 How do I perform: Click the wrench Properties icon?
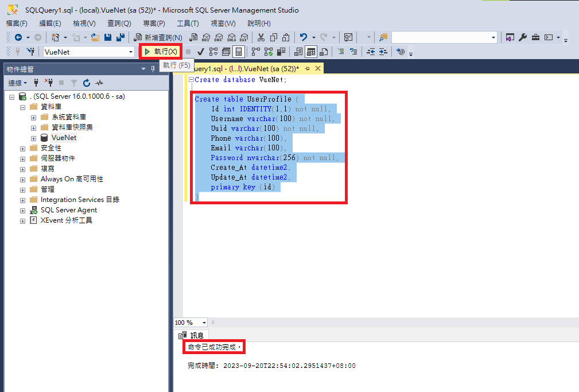click(523, 37)
